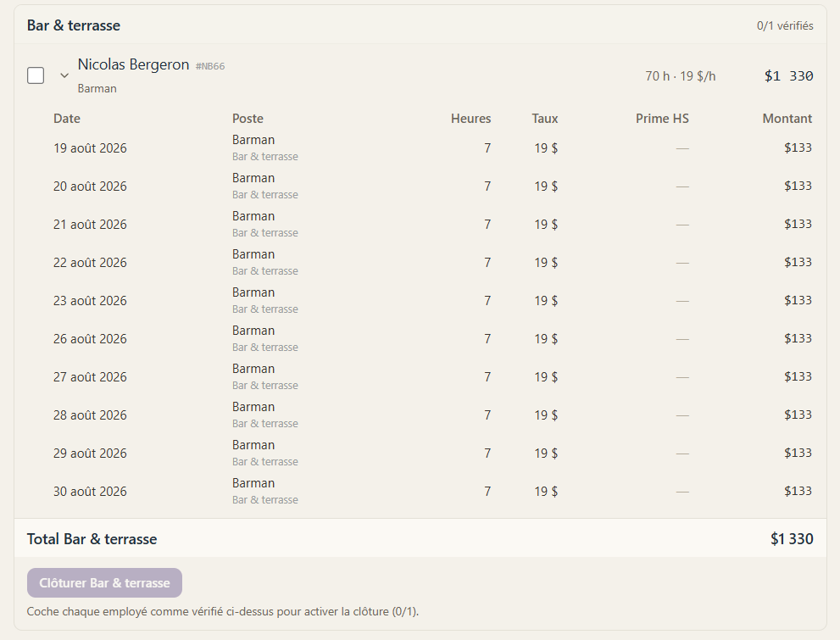Click the Prime HS column header
The width and height of the screenshot is (840, 640).
coord(662,119)
